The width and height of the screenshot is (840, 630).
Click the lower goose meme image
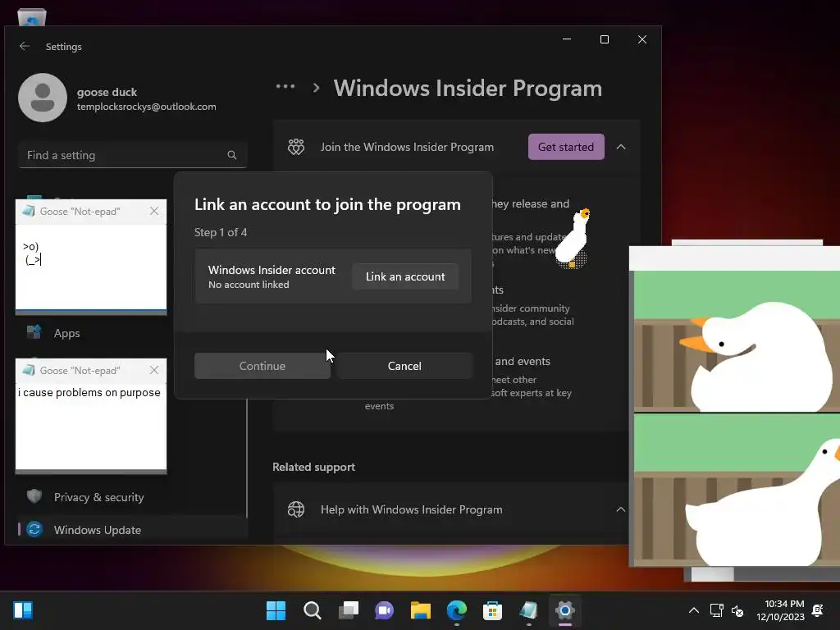click(x=737, y=490)
